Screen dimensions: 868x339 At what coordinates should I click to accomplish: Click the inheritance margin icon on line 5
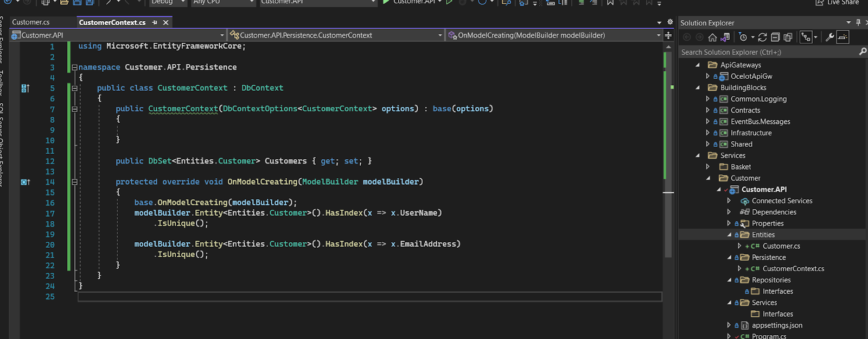click(x=25, y=88)
